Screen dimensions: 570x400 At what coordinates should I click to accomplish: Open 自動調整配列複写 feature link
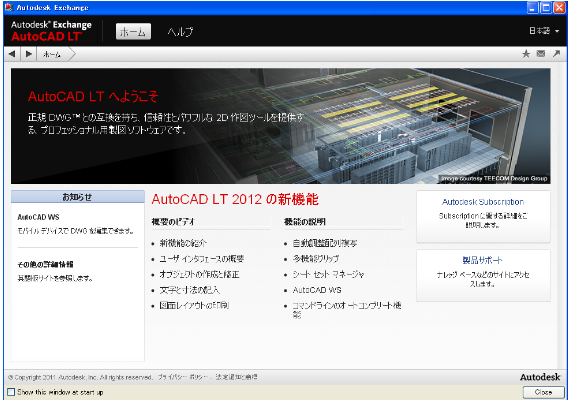click(x=325, y=243)
